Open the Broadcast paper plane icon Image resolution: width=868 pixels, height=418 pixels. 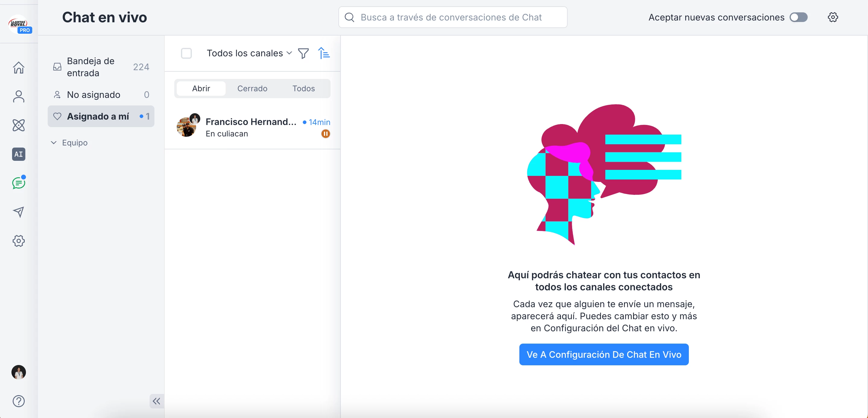click(18, 212)
